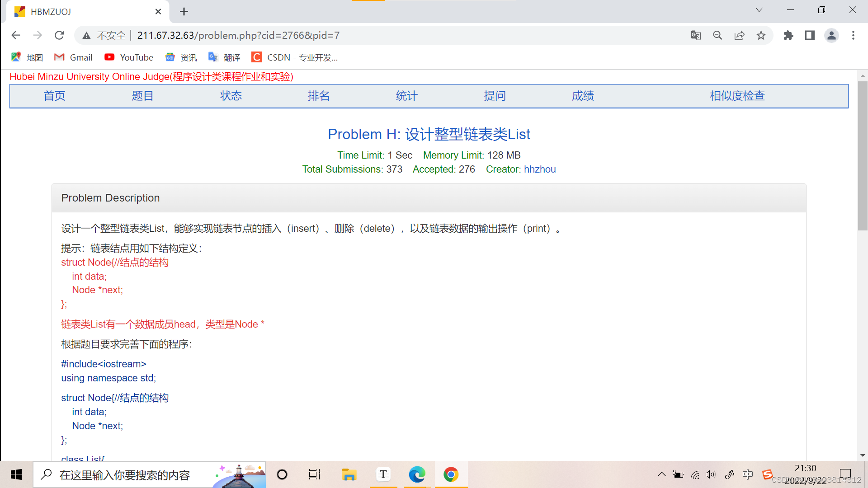
Task: Click the Windows taskbar search box
Action: [x=149, y=474]
